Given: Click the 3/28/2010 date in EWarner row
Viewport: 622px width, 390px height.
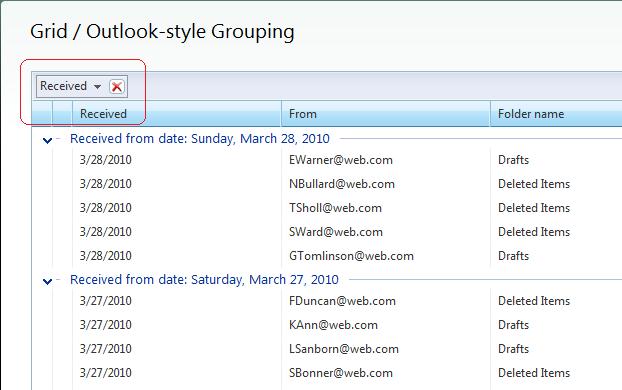Looking at the screenshot, I should coord(106,160).
